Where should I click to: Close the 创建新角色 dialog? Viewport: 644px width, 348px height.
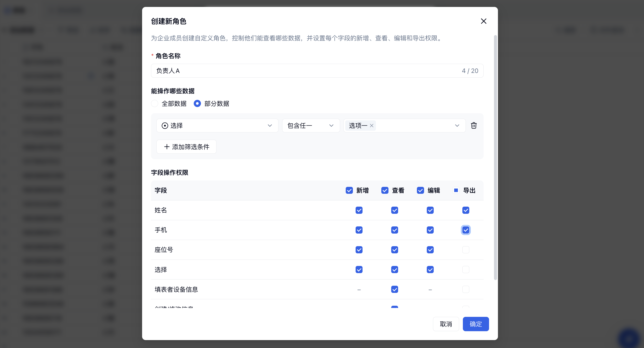[x=484, y=21]
